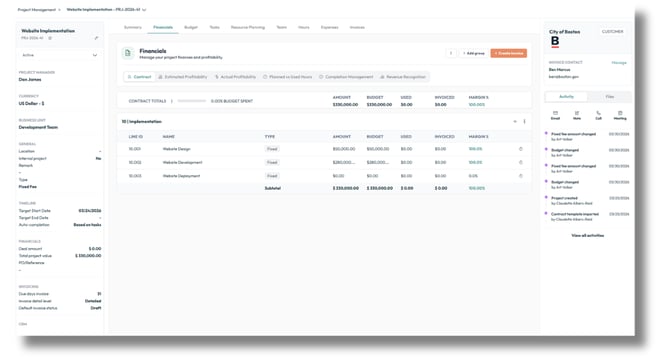The image size is (670, 360).
Task: Click the City of Boston B logo
Action: pos(555,41)
